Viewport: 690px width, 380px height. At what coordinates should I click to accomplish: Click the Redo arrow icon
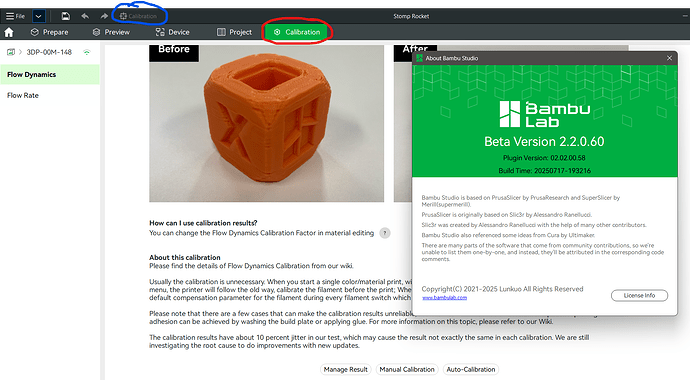pos(104,16)
